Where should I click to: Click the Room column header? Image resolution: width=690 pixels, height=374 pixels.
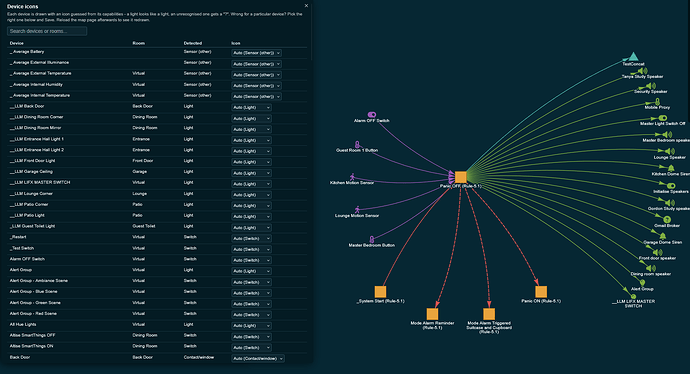tap(139, 43)
